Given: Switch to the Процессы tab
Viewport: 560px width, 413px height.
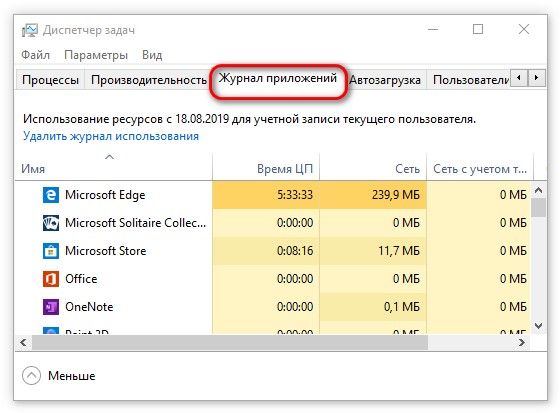Looking at the screenshot, I should pyautogui.click(x=50, y=80).
